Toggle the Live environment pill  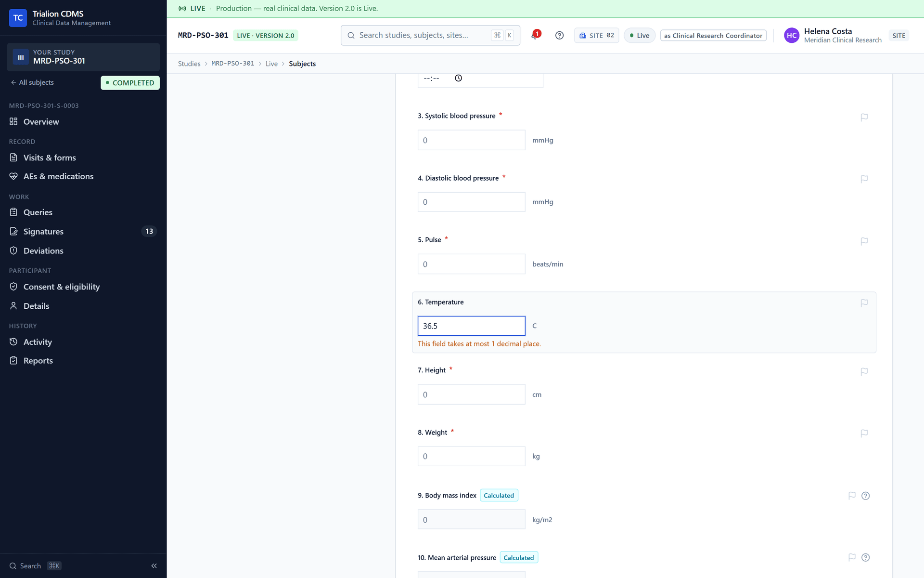639,35
